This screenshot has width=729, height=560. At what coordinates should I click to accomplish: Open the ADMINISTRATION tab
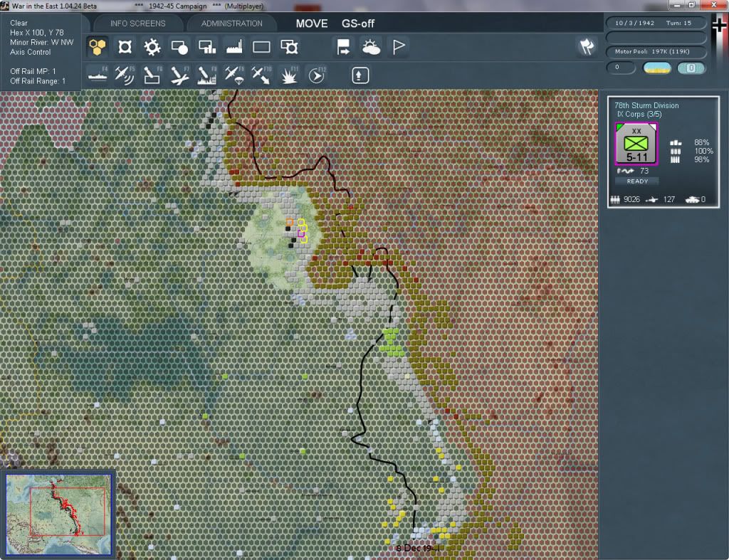(231, 23)
